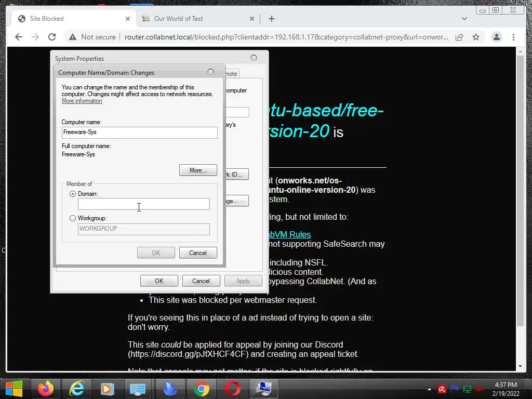Launch Firefox from the taskbar
Screen dimensions: 532x399
click(46, 389)
